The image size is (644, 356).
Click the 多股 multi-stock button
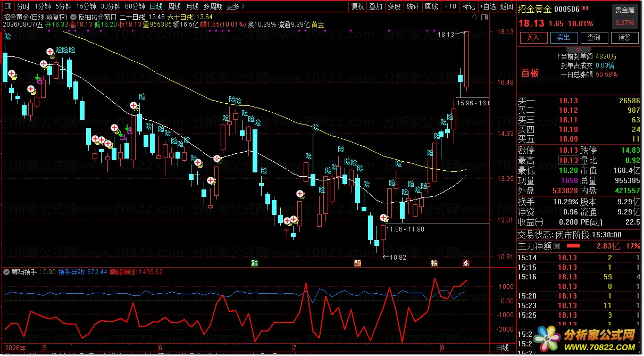[394, 7]
